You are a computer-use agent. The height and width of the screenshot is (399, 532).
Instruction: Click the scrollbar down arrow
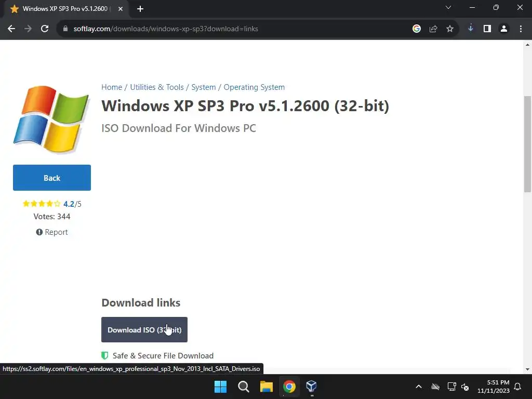(527, 369)
